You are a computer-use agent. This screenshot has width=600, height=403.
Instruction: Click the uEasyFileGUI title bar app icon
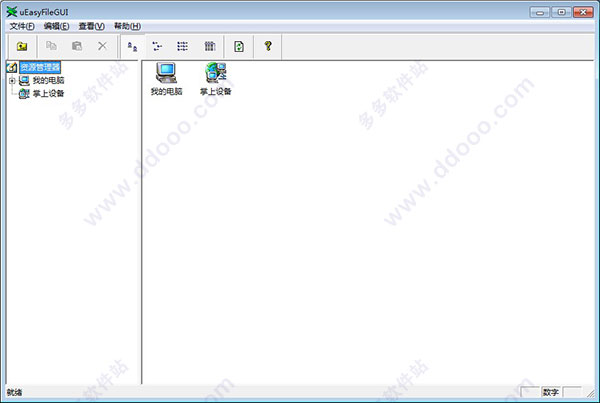12,12
